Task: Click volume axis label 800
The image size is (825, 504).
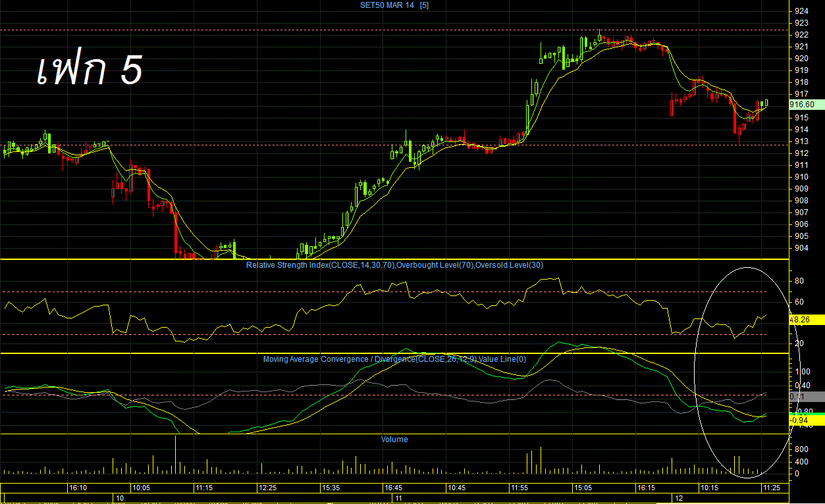Action: pos(801,449)
